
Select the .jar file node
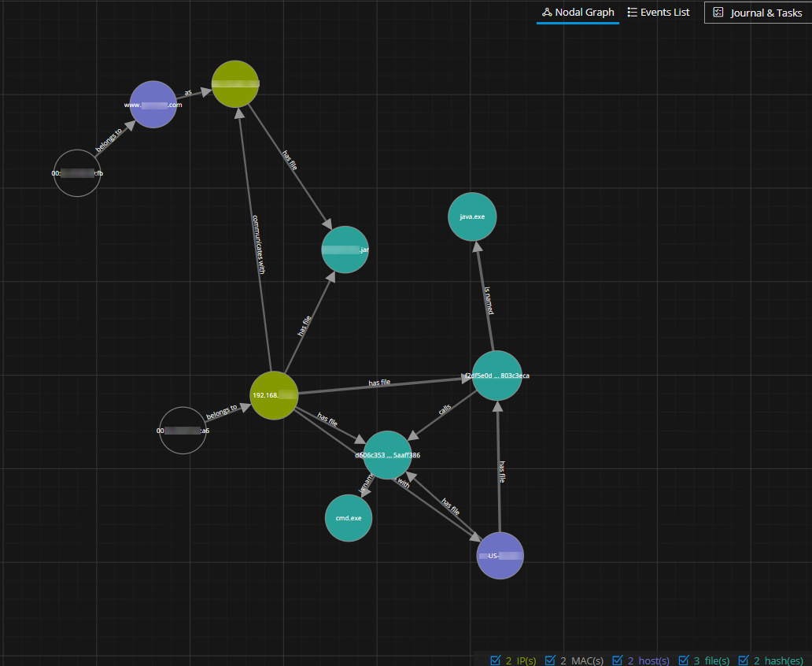(x=345, y=250)
